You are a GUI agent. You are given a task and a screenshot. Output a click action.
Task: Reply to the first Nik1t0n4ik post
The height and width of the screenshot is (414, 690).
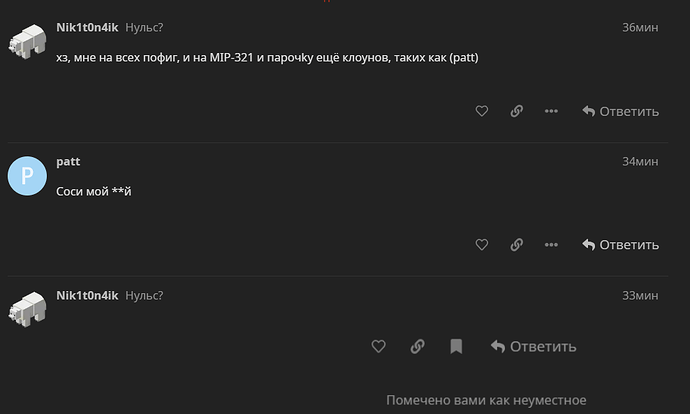(620, 111)
